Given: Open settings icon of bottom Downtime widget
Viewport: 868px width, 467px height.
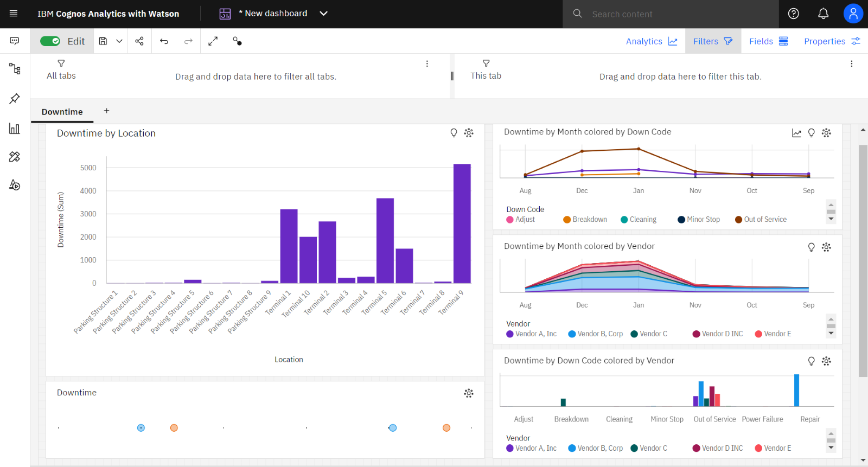Looking at the screenshot, I should (469, 393).
